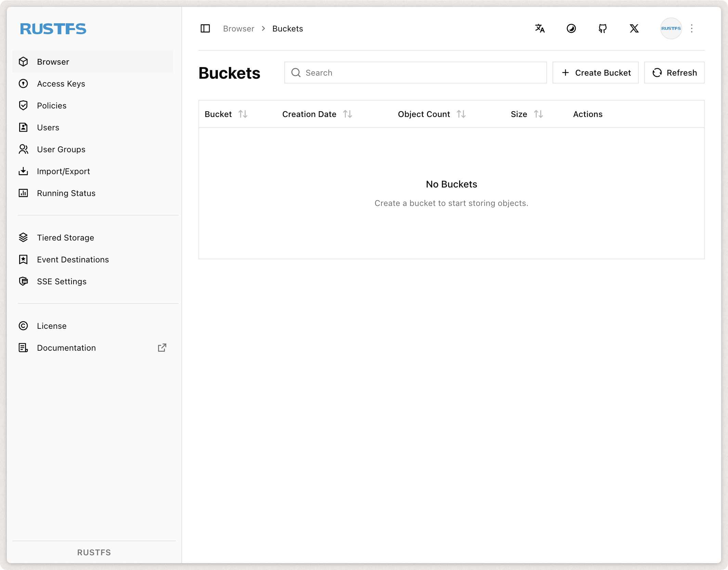The image size is (728, 570).
Task: Refresh the bucket list
Action: click(674, 73)
